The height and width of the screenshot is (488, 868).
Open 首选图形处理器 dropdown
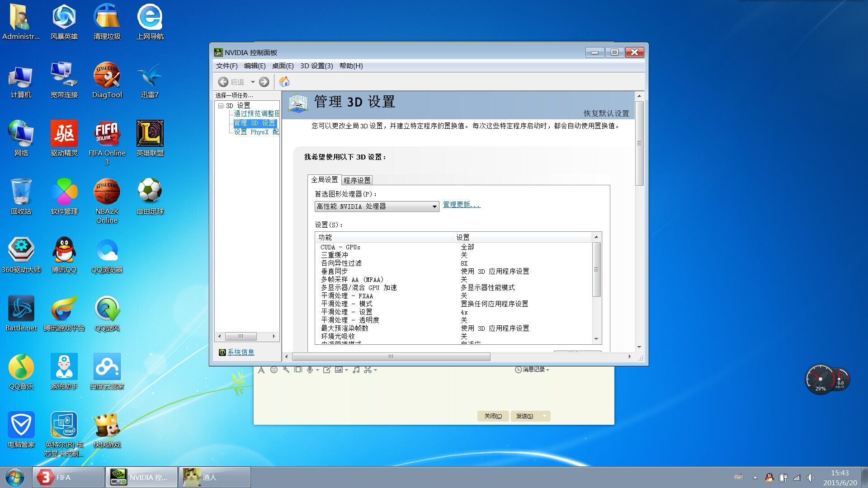[x=377, y=206]
